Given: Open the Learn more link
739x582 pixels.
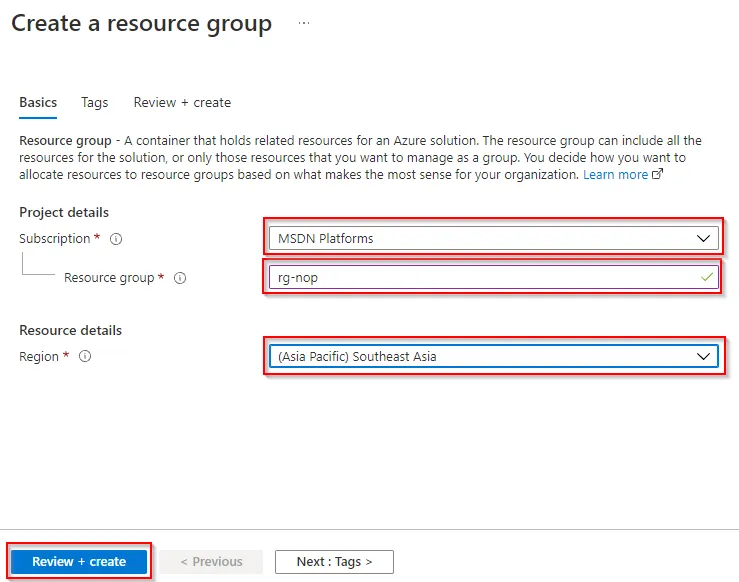Looking at the screenshot, I should point(616,175).
